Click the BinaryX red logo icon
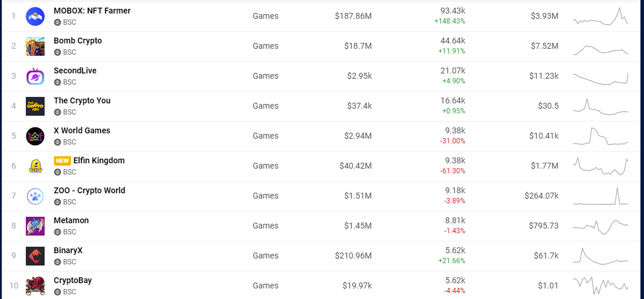The image size is (644, 299). [35, 256]
